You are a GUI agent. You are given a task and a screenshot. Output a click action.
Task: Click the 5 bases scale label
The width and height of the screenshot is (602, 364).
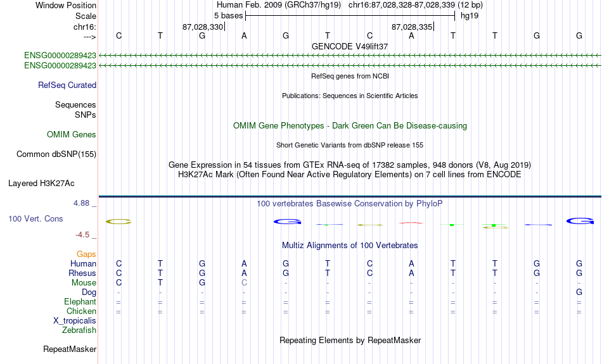point(228,16)
